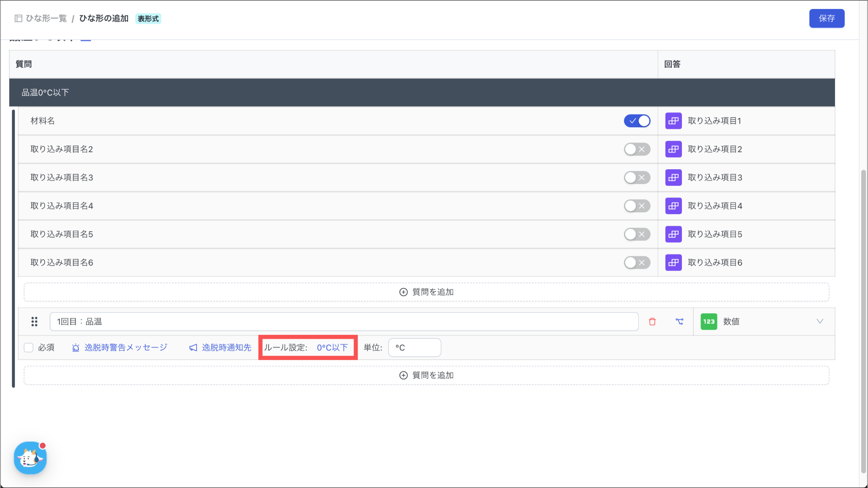Viewport: 868px width, 488px height.
Task: Click the purple icon for 取り込み項目3
Action: 673,178
